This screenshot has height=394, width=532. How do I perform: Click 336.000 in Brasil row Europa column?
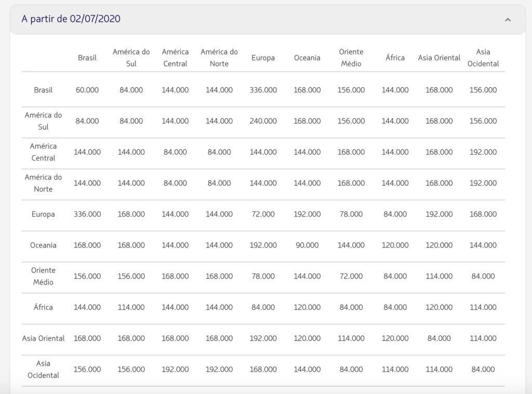pos(263,90)
